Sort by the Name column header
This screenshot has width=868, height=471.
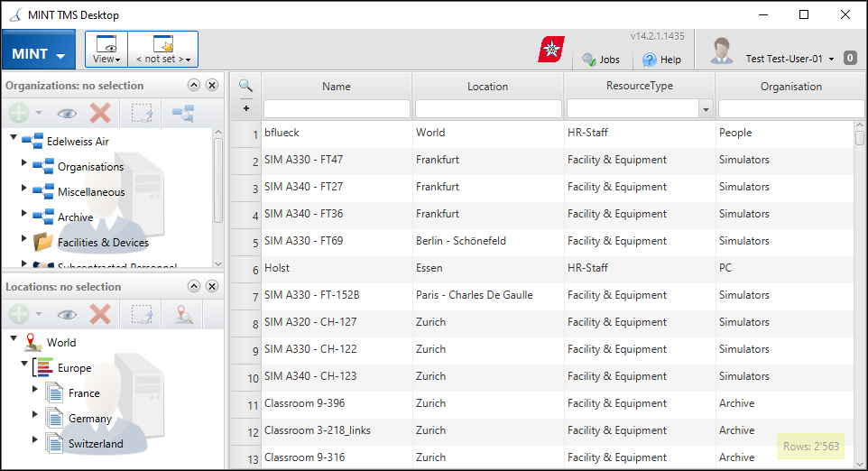click(337, 87)
